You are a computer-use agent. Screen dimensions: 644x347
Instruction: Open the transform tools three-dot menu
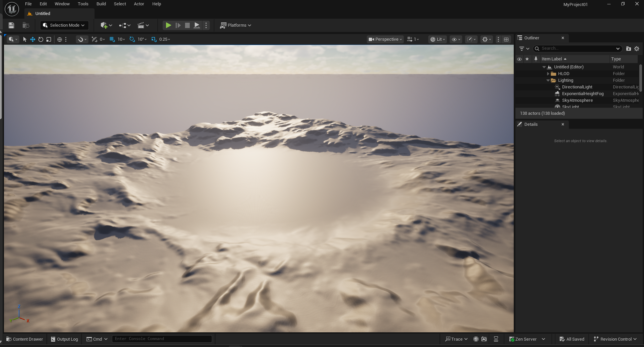tap(66, 39)
